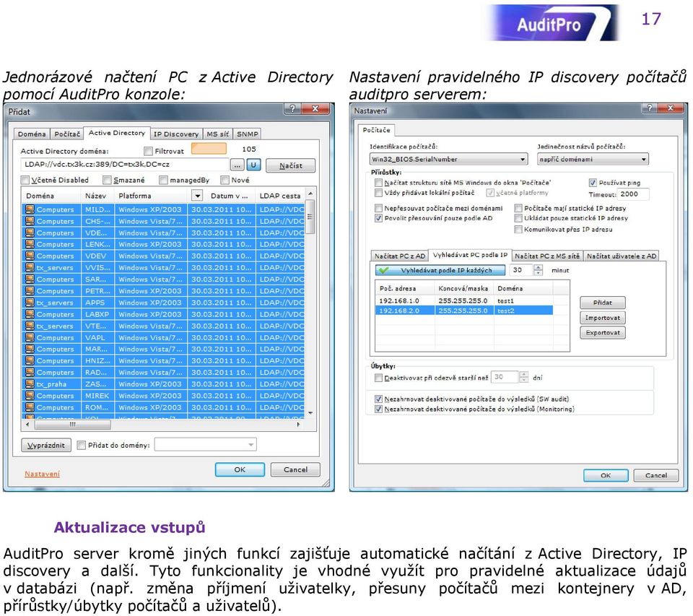Click the computer icon in the MILD... row
693x616 pixels.
pos(30,209)
